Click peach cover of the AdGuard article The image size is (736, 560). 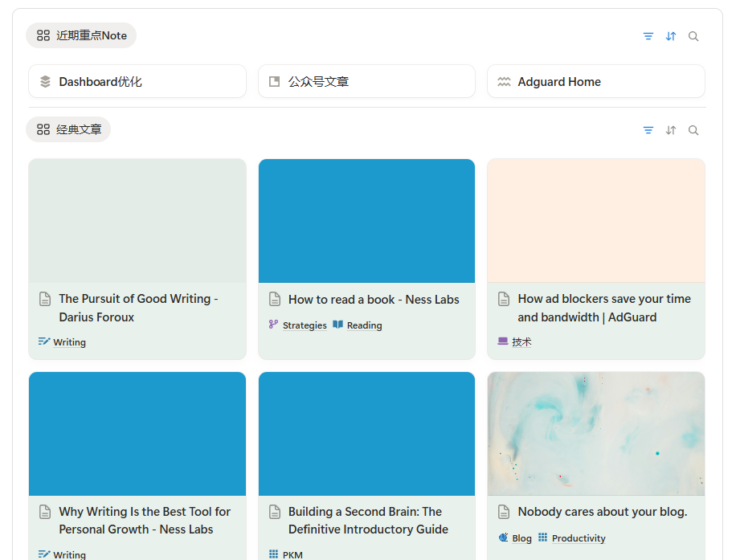tap(595, 221)
